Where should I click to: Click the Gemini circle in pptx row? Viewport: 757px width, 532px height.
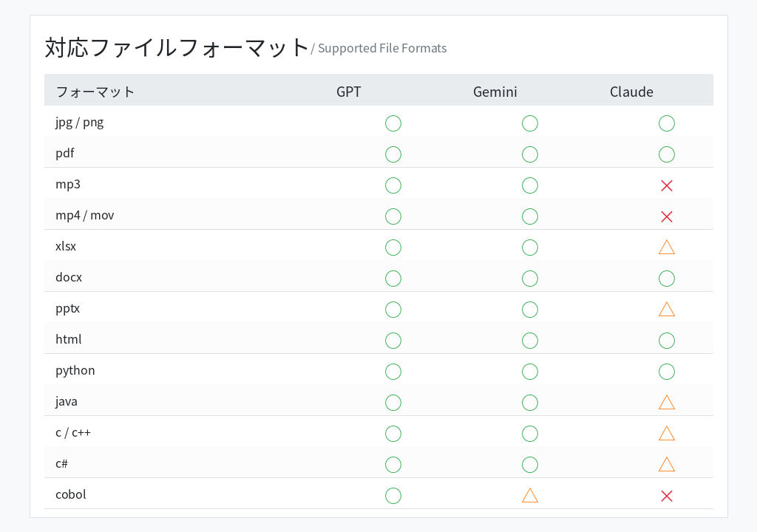click(x=529, y=310)
